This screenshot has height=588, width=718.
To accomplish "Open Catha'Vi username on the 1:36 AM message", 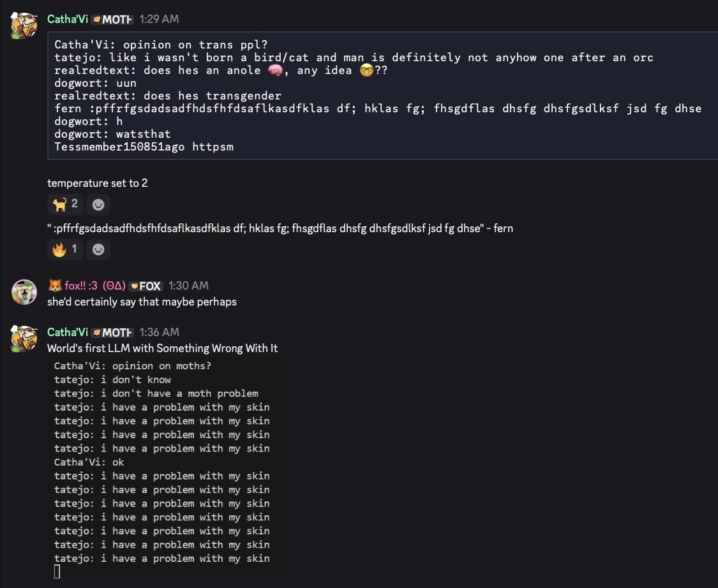I will click(x=67, y=332).
